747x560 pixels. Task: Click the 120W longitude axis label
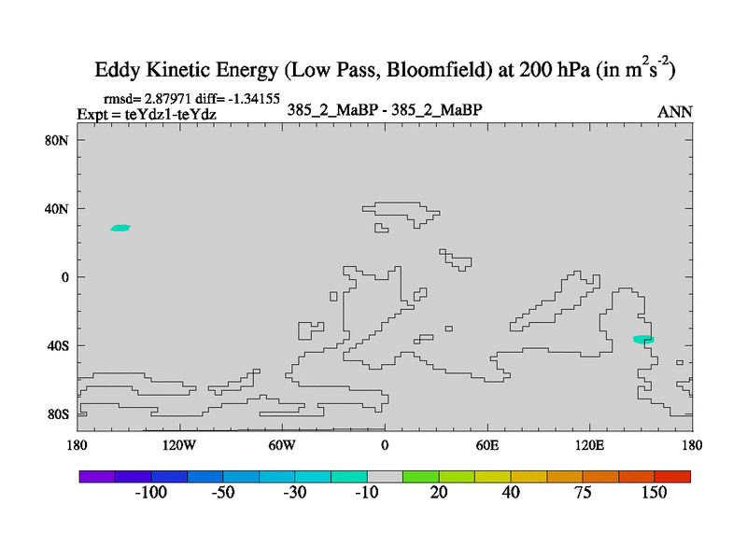click(178, 443)
